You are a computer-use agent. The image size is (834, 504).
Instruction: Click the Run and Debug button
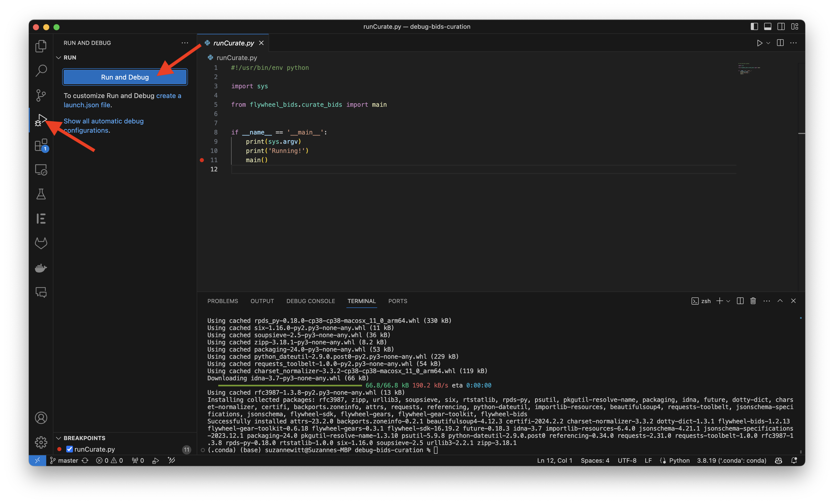125,77
